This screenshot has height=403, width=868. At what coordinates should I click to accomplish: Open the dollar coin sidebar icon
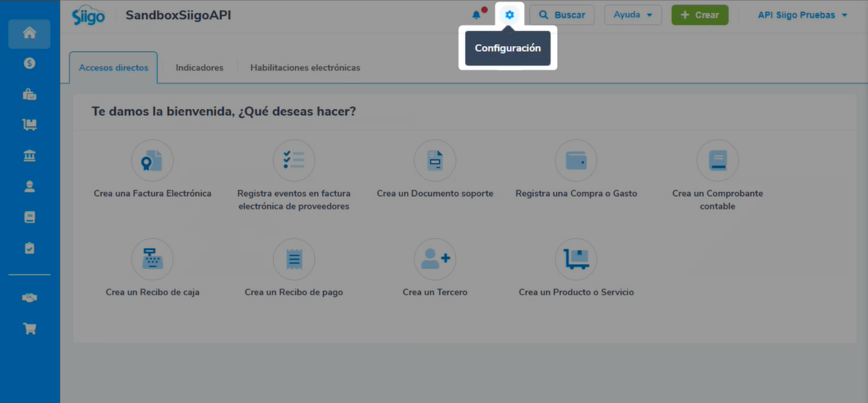click(x=29, y=64)
